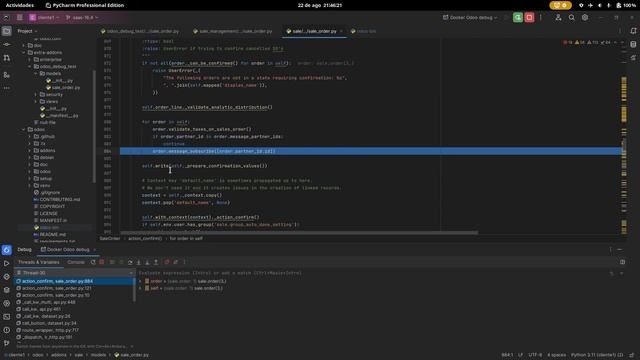Expand the self variable in debugger

pos(140,288)
